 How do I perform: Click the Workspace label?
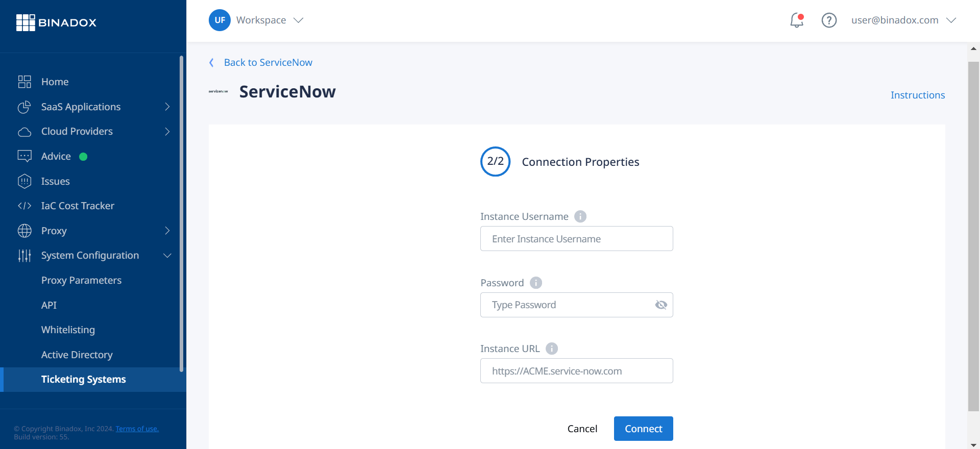click(261, 20)
